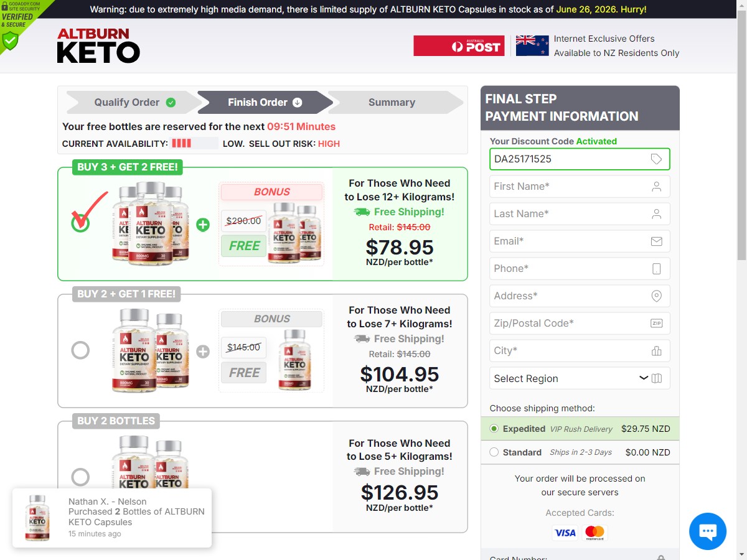
Task: Focus the Address input field
Action: (580, 296)
